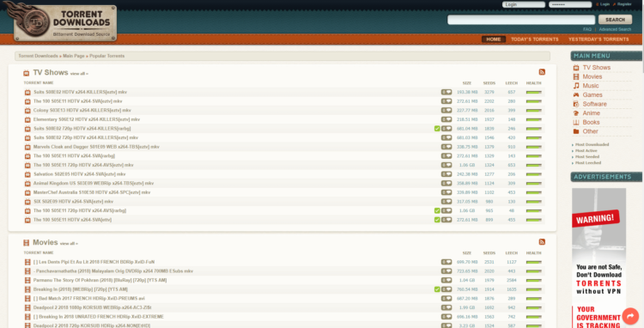Open the FAQ link
This screenshot has width=644, height=328.
pyautogui.click(x=587, y=29)
